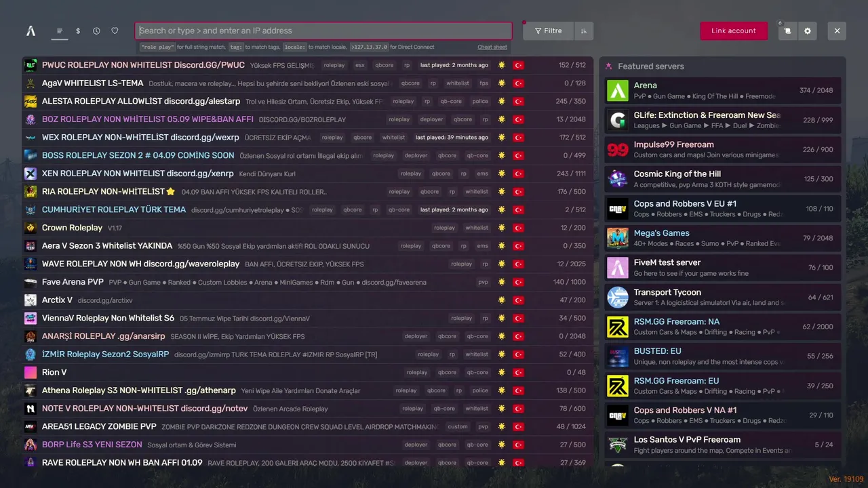Click the AgaV WHITELIST LS-TEMA server icon

31,83
